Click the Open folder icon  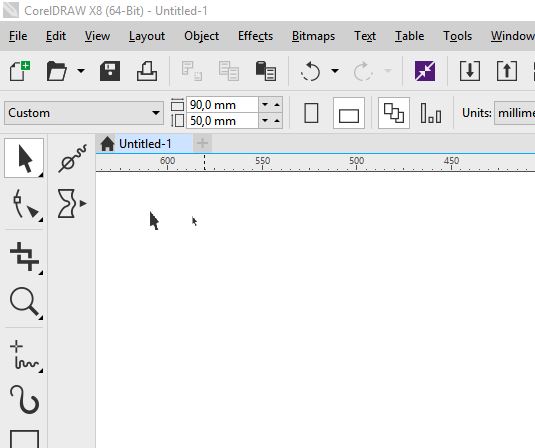pos(57,71)
